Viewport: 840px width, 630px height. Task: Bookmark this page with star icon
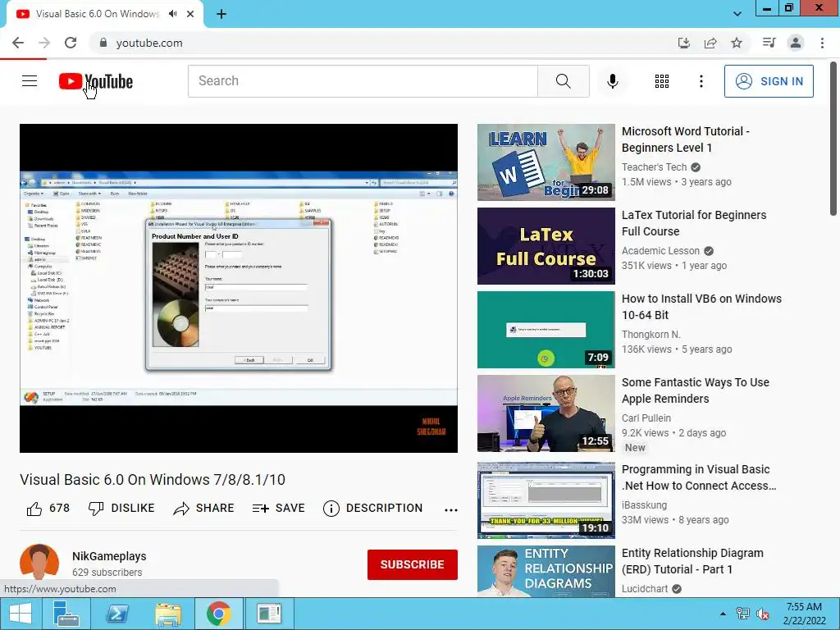pyautogui.click(x=737, y=43)
